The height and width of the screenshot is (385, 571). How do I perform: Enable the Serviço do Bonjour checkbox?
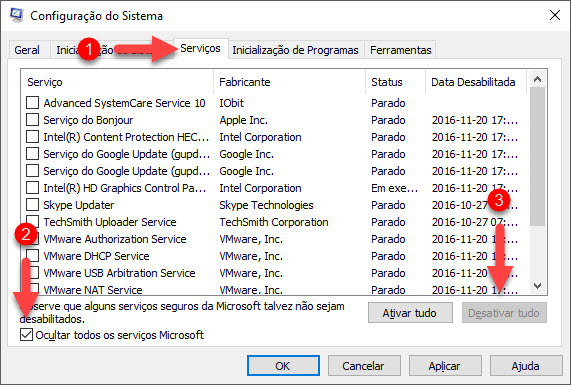coord(32,119)
